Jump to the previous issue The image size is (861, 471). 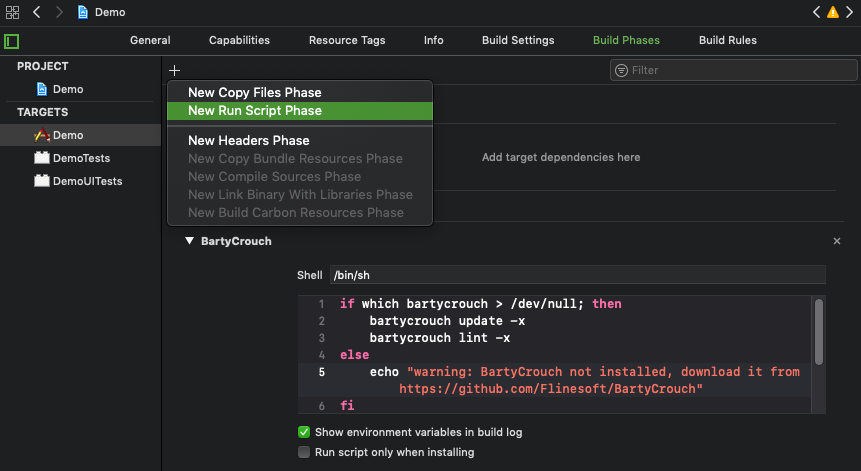tap(816, 12)
